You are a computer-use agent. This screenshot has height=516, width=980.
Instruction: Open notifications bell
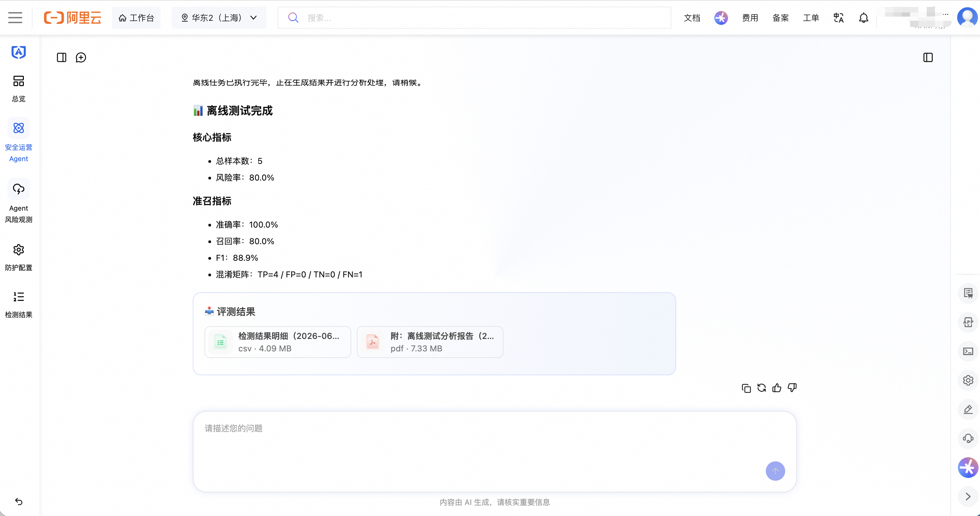coord(864,18)
